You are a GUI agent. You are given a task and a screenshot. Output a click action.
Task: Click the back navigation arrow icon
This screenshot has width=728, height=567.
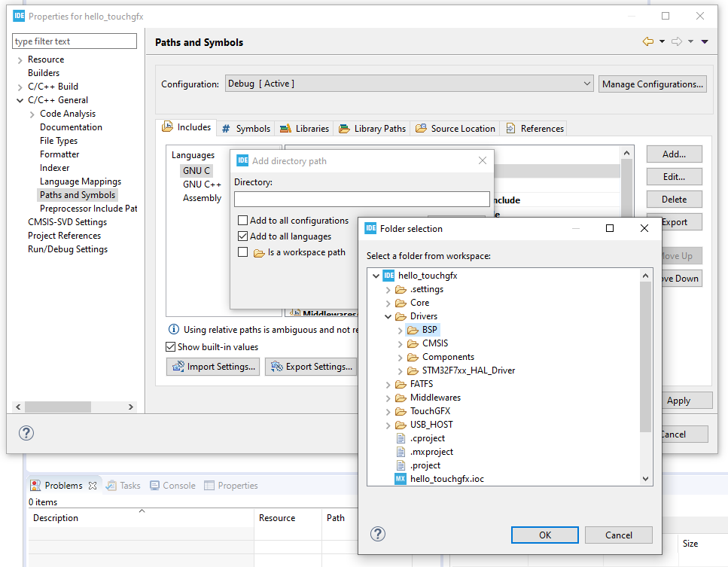click(647, 42)
